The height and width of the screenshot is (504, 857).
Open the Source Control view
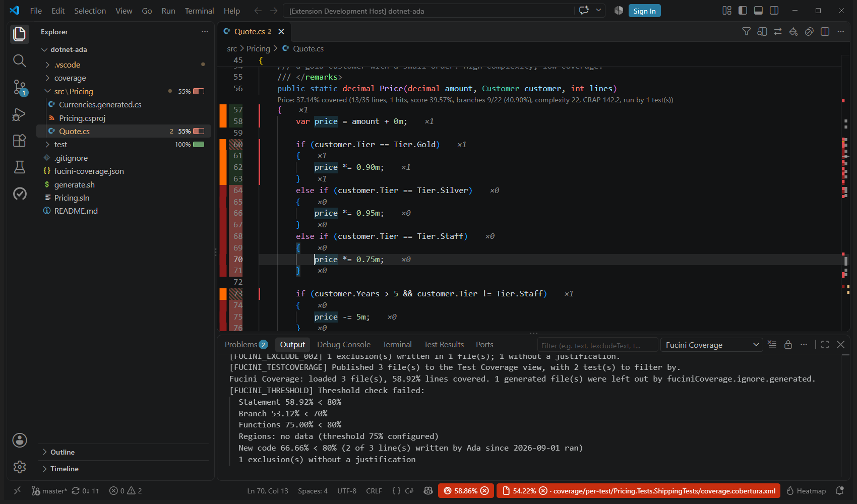click(x=19, y=88)
